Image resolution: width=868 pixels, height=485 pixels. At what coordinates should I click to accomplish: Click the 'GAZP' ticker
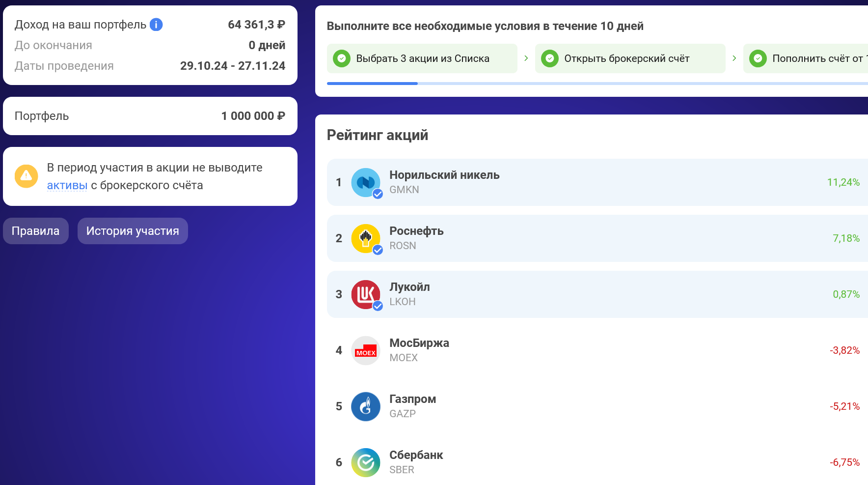(x=403, y=414)
